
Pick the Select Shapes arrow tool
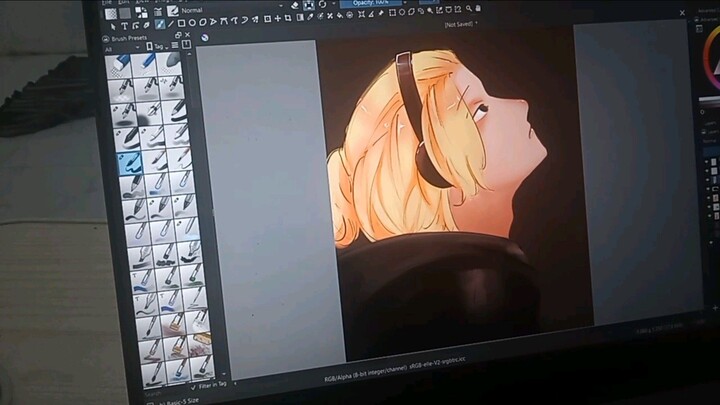click(x=113, y=26)
